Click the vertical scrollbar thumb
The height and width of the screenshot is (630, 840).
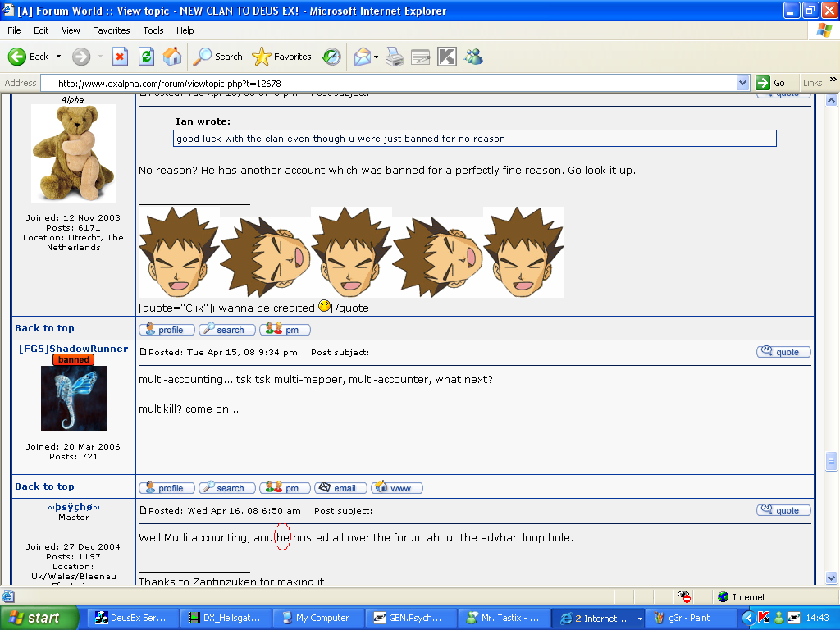tap(831, 461)
